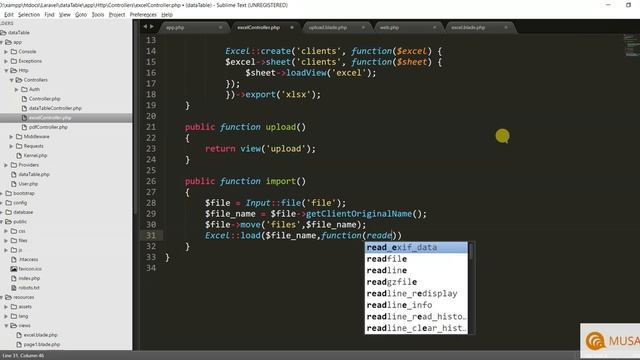Click the .htaccess file icon
This screenshot has height=360, width=640.
coord(14,259)
